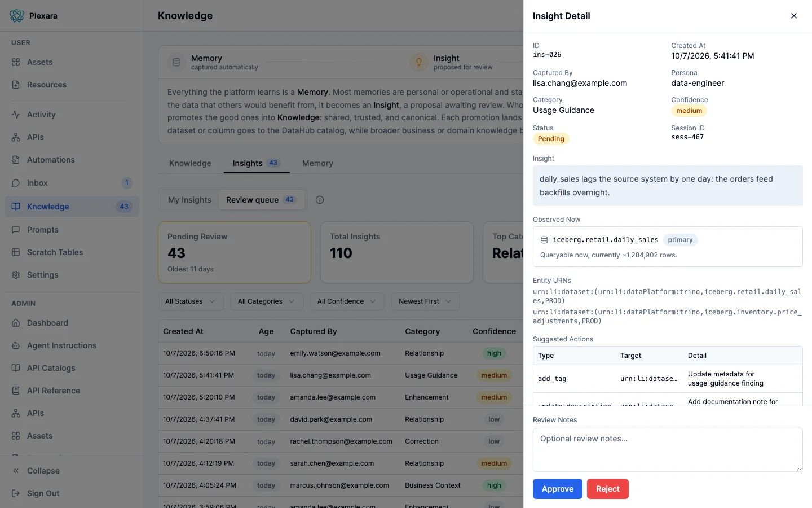This screenshot has height=508, width=812.
Task: Open the Resources sidebar item
Action: coord(72,85)
